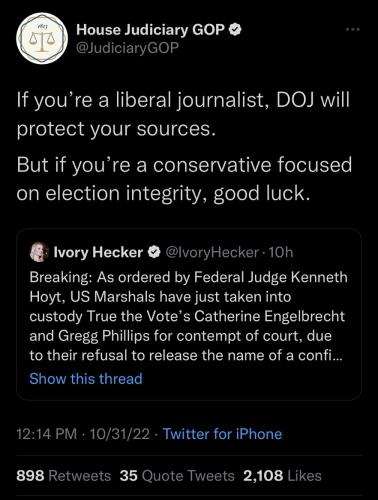Open the quoted tweet body text
The width and height of the screenshot is (378, 500).
(x=188, y=316)
